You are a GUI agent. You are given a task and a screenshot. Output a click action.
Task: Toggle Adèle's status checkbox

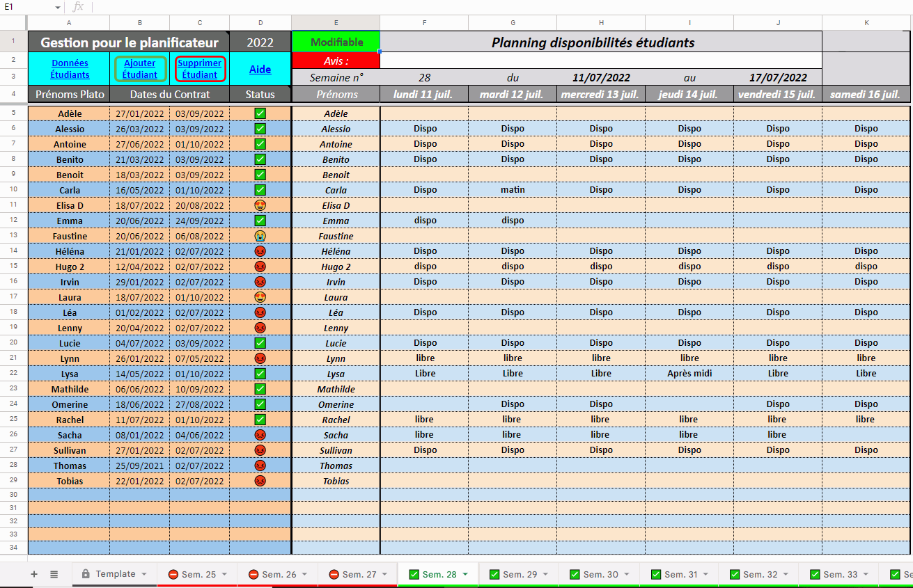pyautogui.click(x=260, y=113)
